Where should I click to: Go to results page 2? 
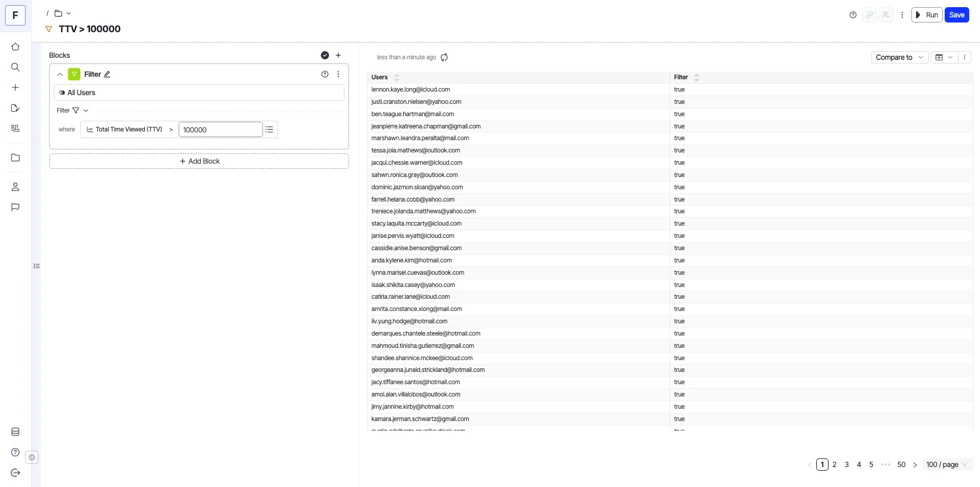click(x=835, y=464)
